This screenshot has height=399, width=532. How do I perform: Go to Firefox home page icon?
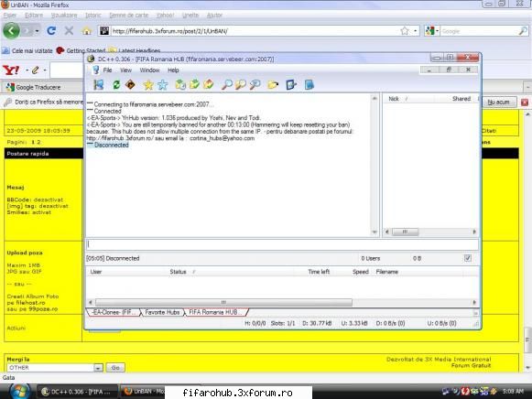87,31
